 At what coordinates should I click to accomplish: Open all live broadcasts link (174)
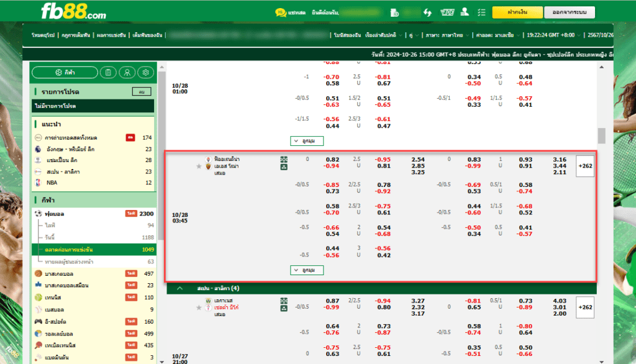pyautogui.click(x=94, y=137)
